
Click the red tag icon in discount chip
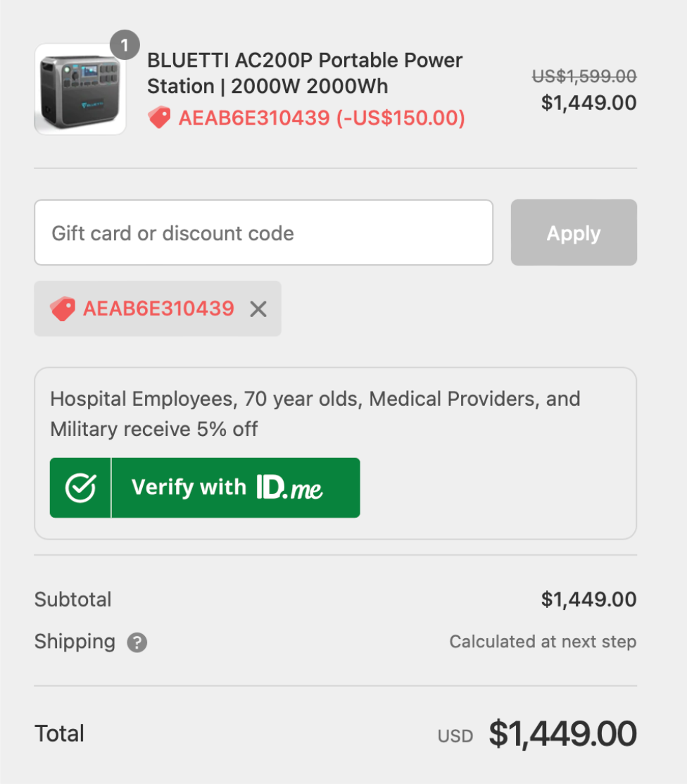click(x=63, y=309)
